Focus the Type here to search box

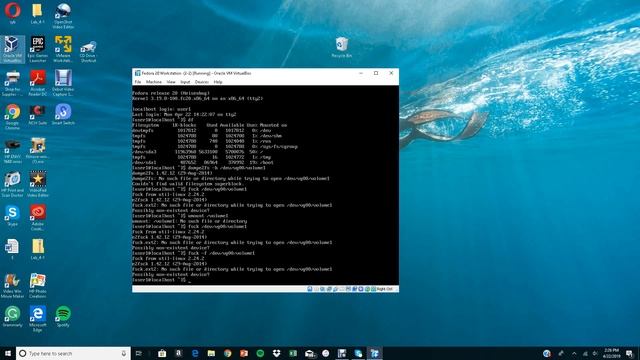tap(73, 353)
